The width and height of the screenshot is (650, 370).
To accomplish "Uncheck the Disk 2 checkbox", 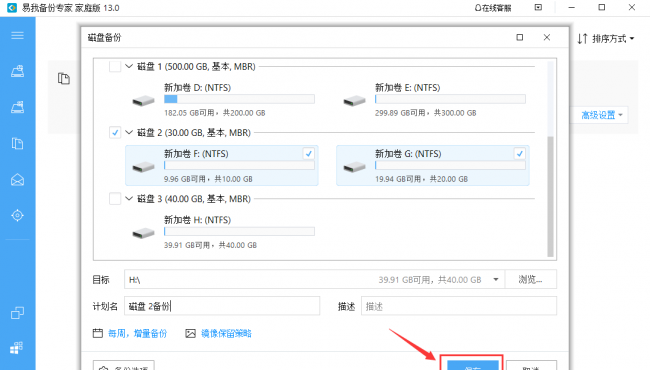I will point(115,133).
